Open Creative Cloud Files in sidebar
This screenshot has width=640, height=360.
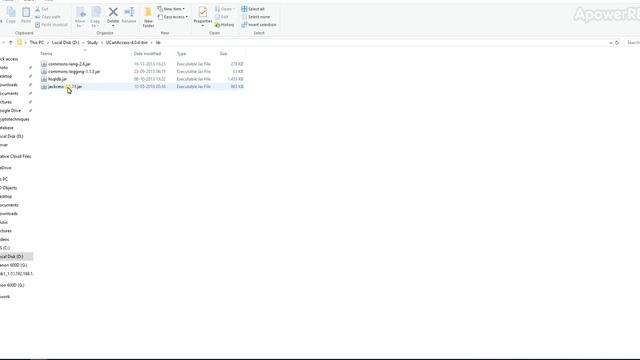coord(16,156)
